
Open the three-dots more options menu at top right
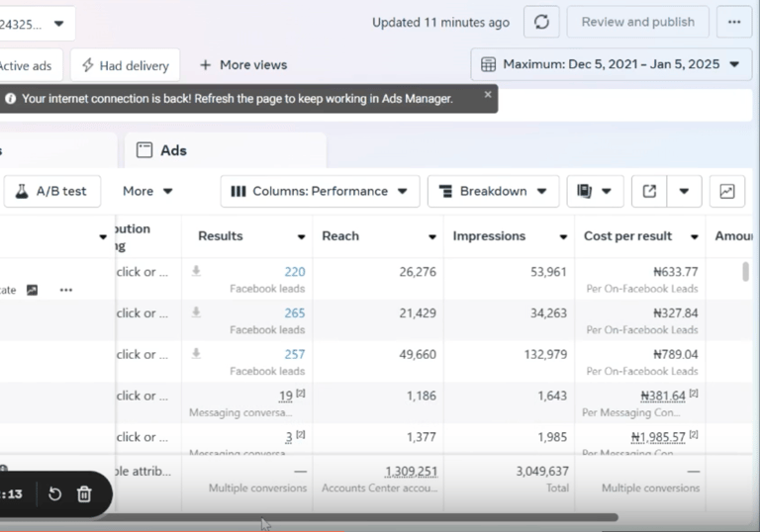tap(734, 22)
